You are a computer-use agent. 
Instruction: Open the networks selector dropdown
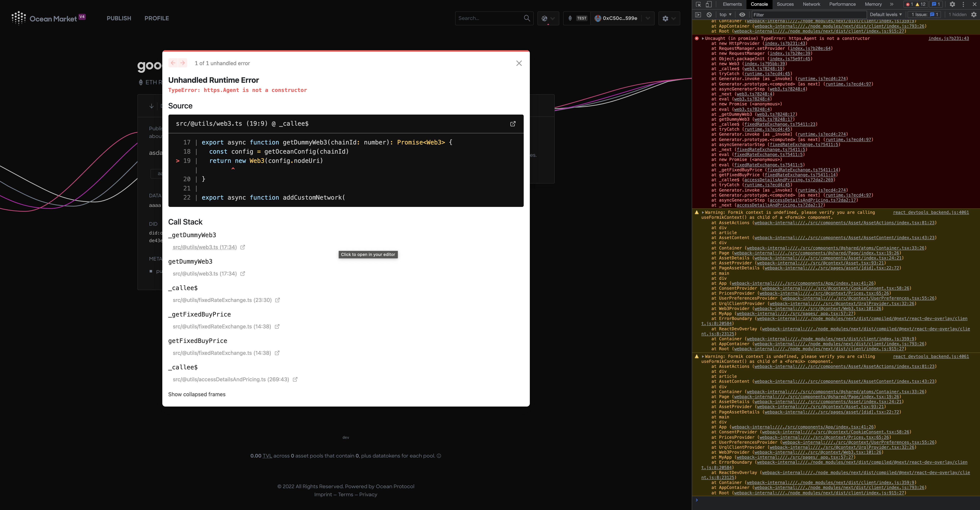coord(548,18)
